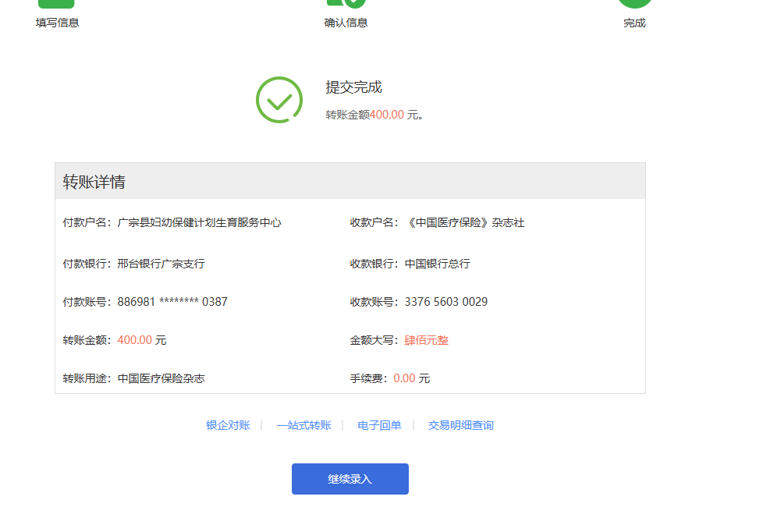Open the 一站式转账 link
The height and width of the screenshot is (532, 763).
click(303, 425)
